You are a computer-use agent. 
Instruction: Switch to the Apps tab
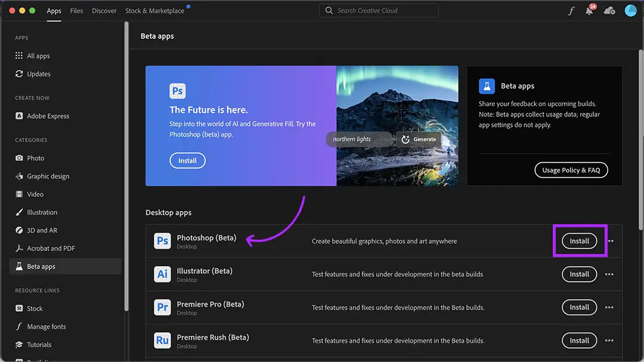(54, 11)
